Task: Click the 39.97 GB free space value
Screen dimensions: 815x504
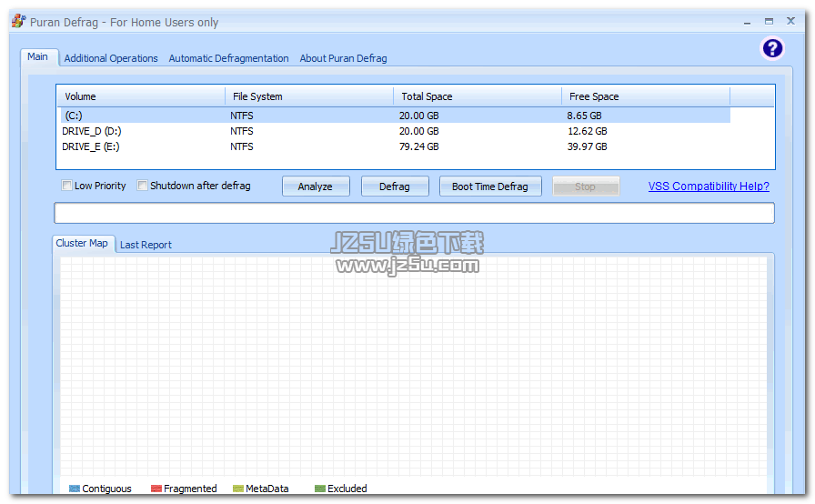Action: [x=588, y=146]
